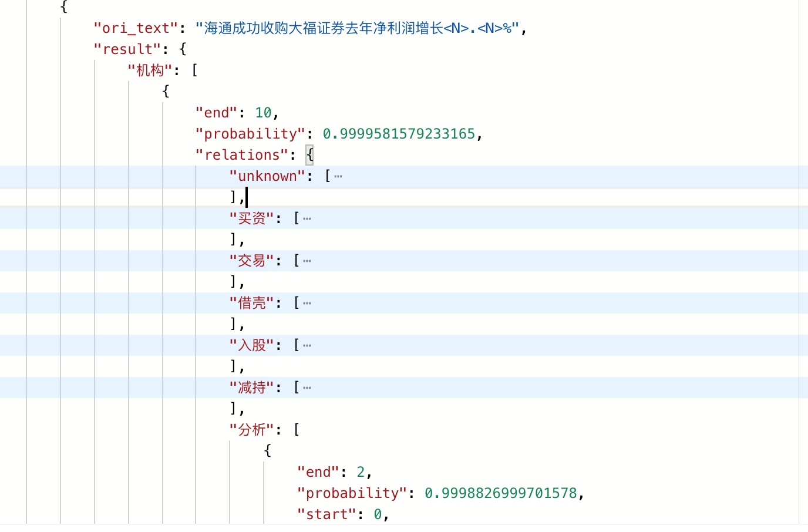
Task: Click the "start" key
Action: [326, 514]
